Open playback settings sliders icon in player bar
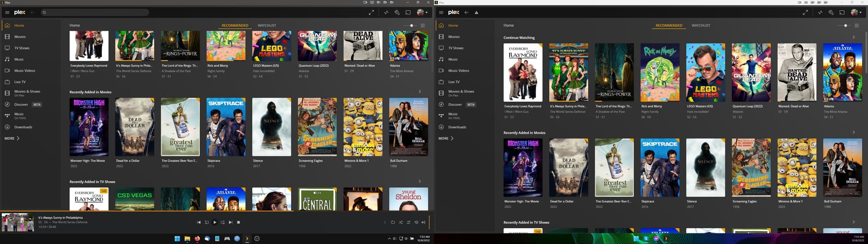The image size is (868, 244). [408, 222]
